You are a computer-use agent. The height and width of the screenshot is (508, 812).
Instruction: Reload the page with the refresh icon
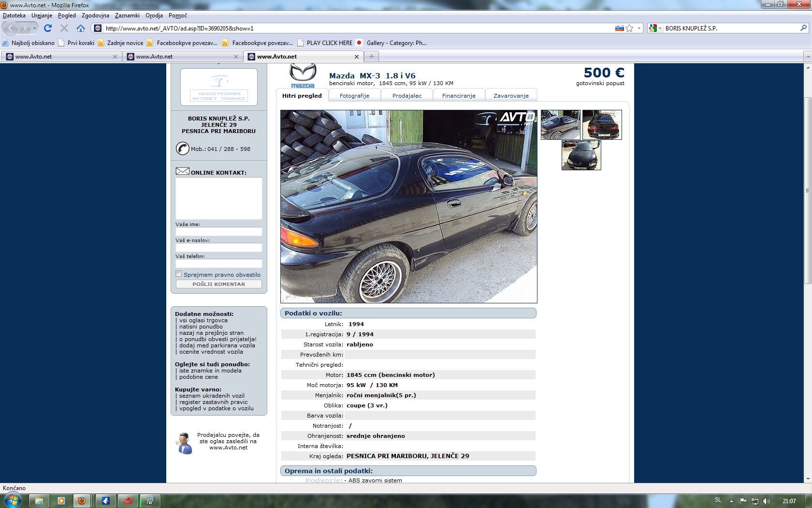tap(48, 28)
